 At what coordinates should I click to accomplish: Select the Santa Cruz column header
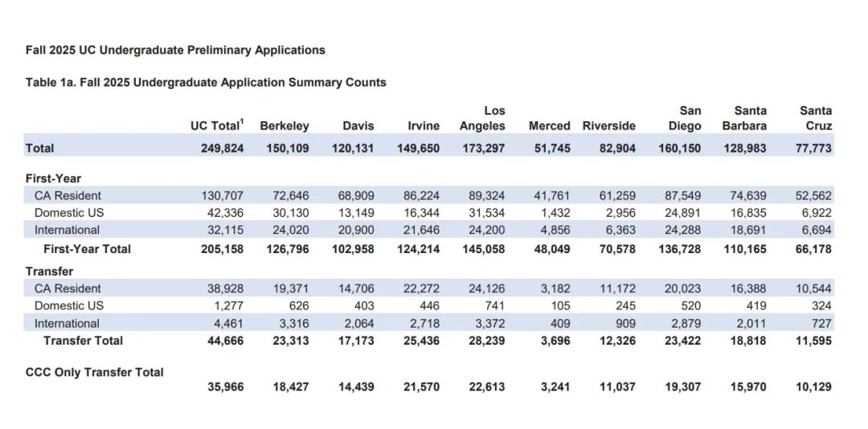816,118
